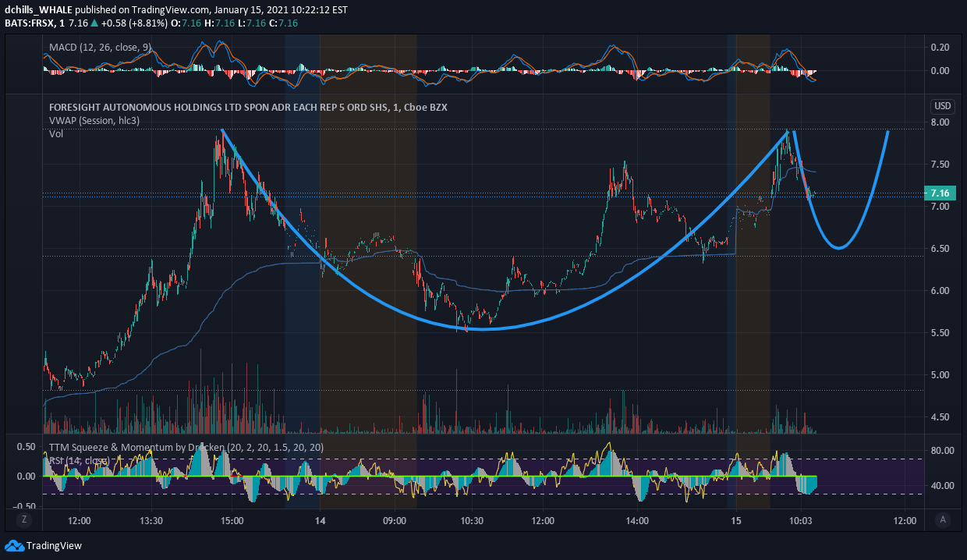The height and width of the screenshot is (560, 967).
Task: Click the dchills_WHALE author name
Action: (40, 10)
